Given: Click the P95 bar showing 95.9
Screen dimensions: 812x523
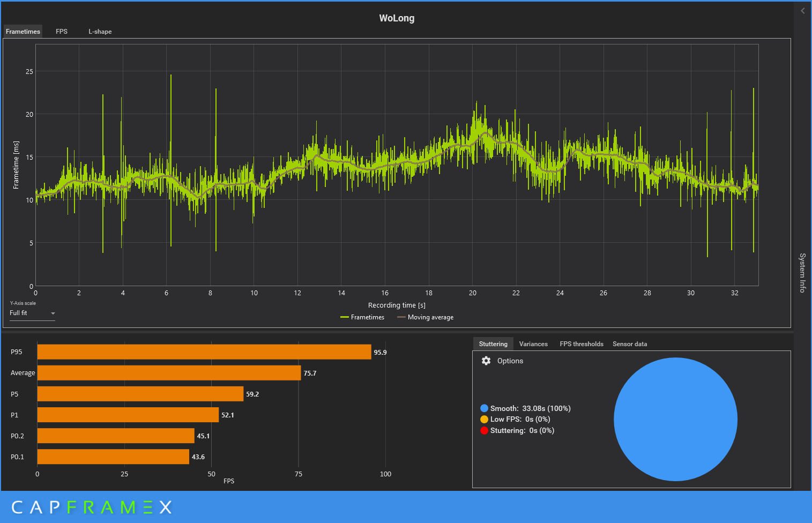Looking at the screenshot, I should pyautogui.click(x=204, y=352).
